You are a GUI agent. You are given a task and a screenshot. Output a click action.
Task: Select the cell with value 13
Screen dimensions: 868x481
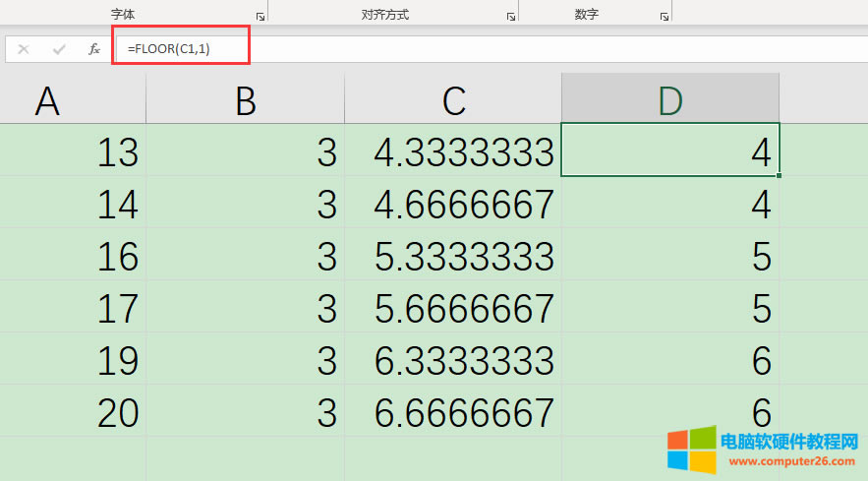(x=73, y=150)
